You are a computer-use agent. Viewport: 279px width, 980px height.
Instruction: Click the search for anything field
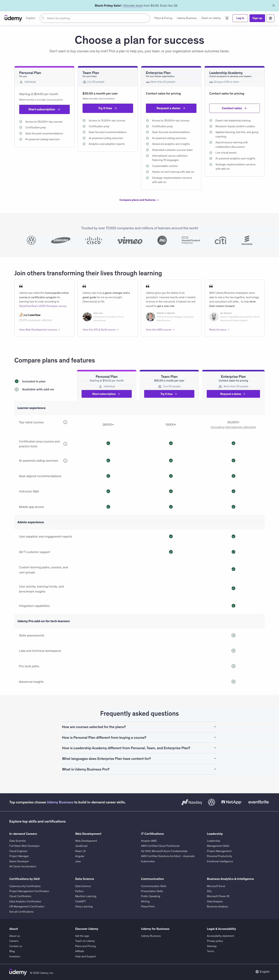tap(95, 18)
